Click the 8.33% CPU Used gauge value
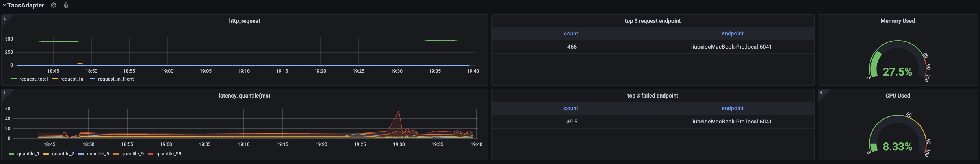The width and height of the screenshot is (980, 164). click(x=897, y=147)
